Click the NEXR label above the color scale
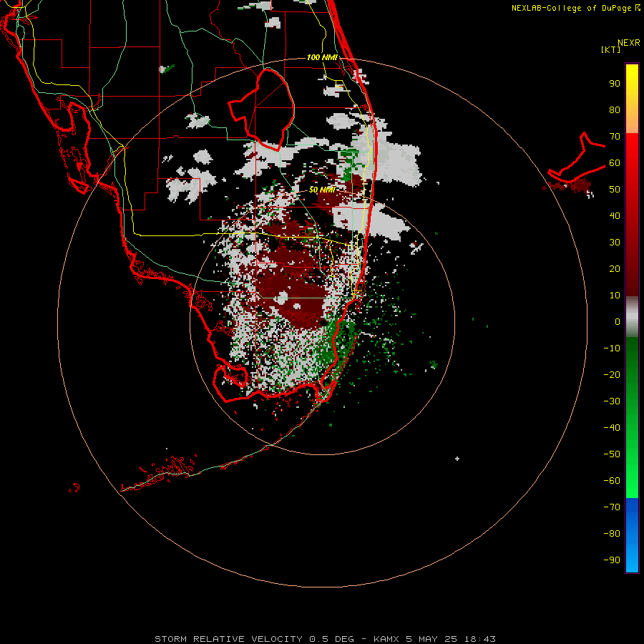Viewport: 644px width, 644px height. pos(628,43)
